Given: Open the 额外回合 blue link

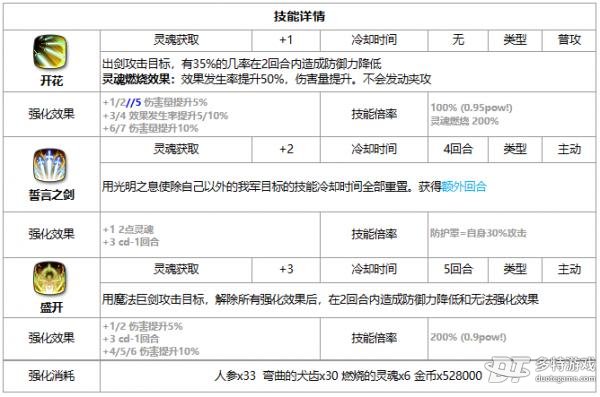Looking at the screenshot, I should (464, 187).
